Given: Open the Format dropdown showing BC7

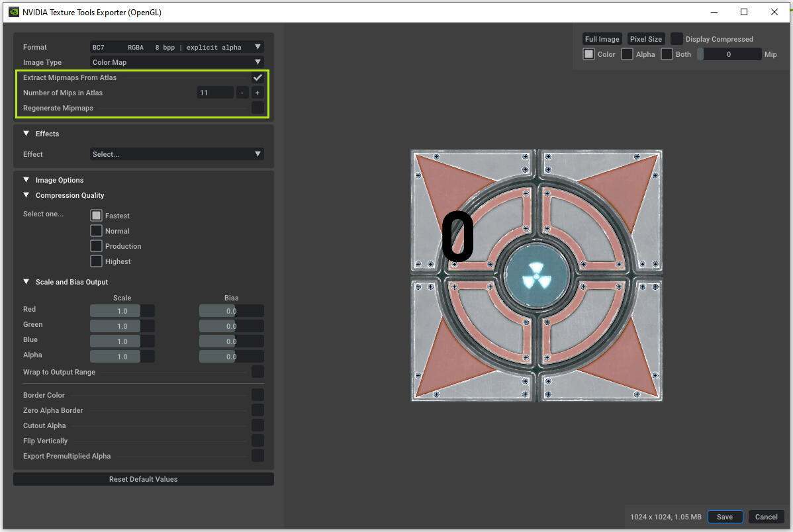Looking at the screenshot, I should coord(175,46).
